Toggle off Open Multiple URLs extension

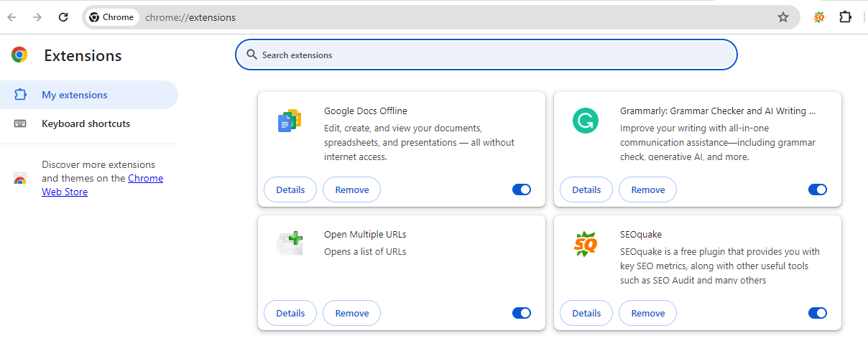point(522,313)
